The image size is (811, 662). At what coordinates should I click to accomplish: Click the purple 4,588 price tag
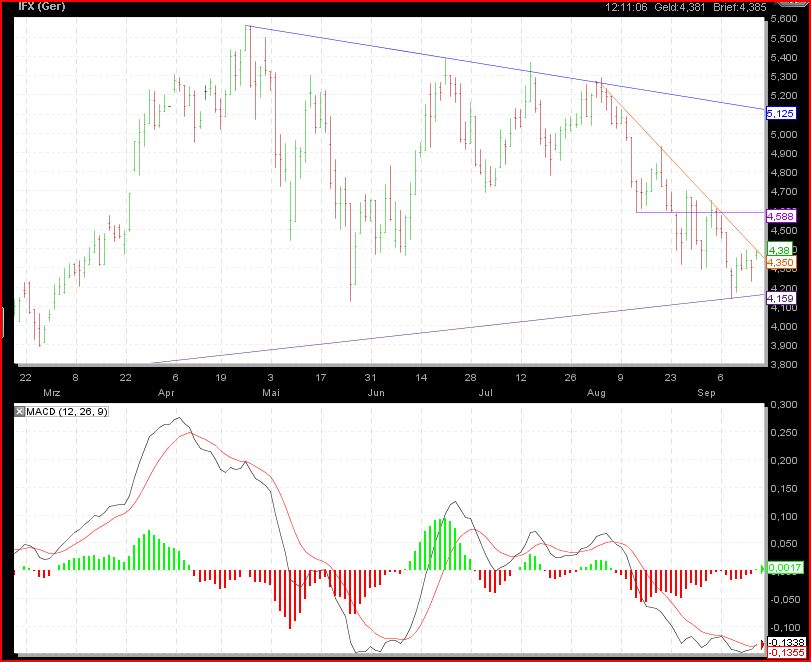[x=780, y=215]
